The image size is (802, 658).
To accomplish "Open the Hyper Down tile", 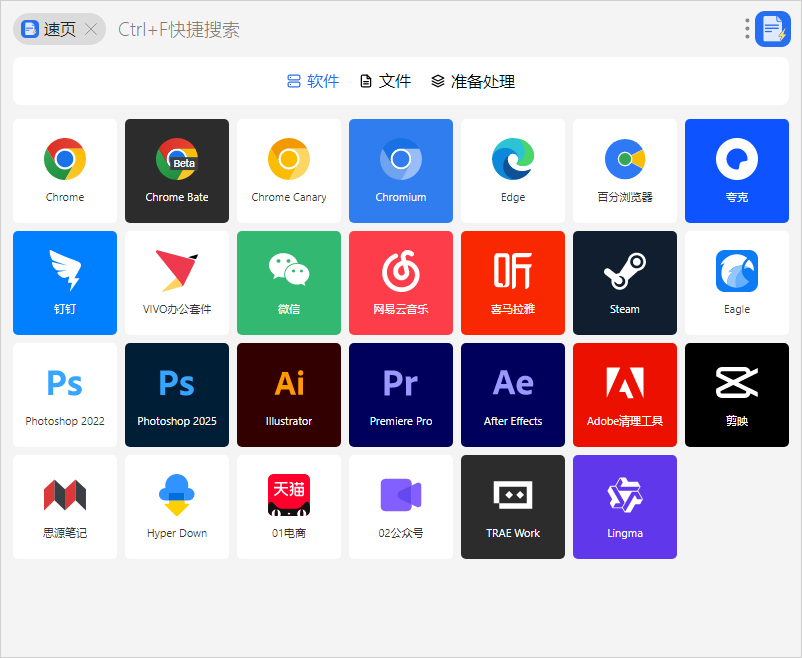I will pos(177,507).
